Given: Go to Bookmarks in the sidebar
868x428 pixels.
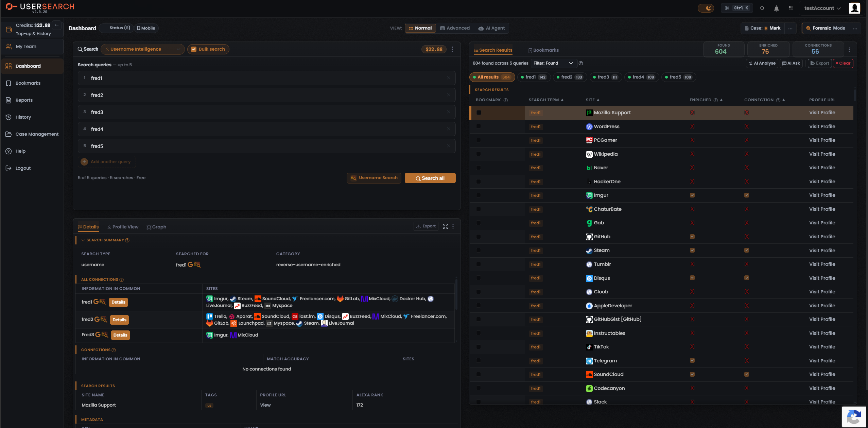Looking at the screenshot, I should (x=32, y=83).
